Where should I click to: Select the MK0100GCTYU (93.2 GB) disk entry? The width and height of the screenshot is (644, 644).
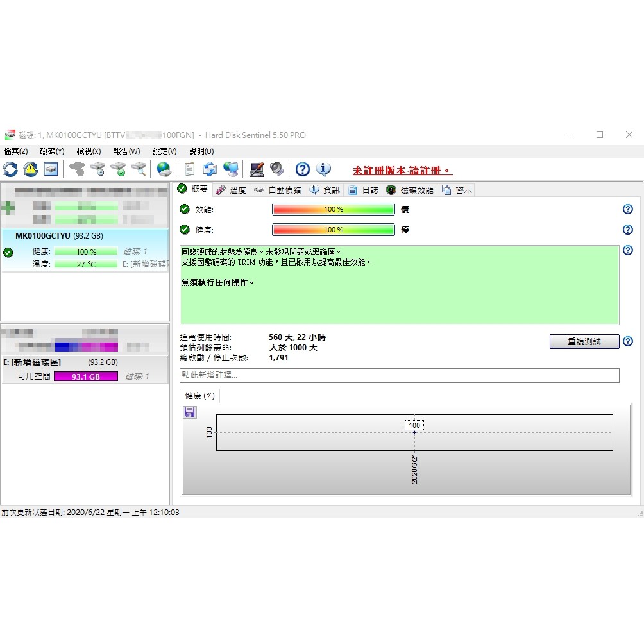point(85,250)
